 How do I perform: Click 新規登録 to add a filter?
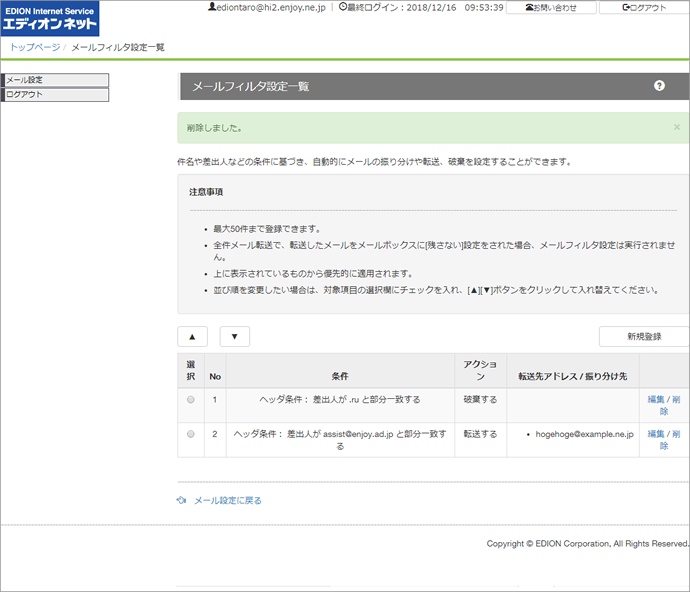(x=643, y=337)
